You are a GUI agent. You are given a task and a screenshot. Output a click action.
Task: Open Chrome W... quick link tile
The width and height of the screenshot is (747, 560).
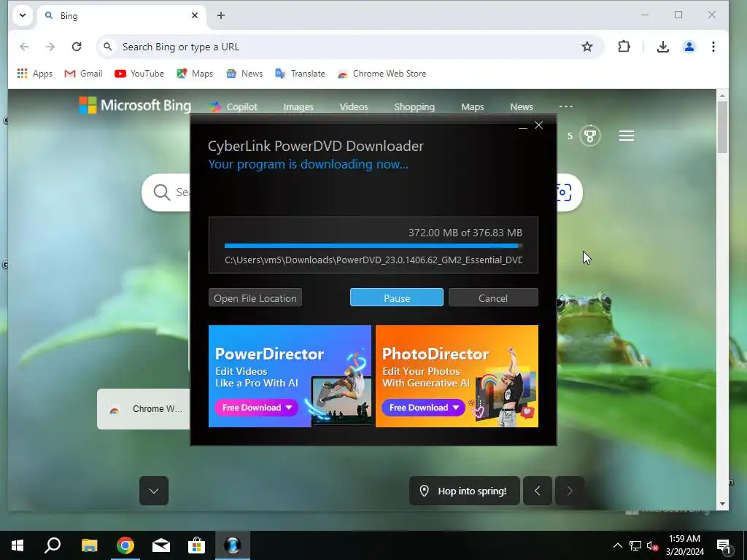tap(144, 409)
